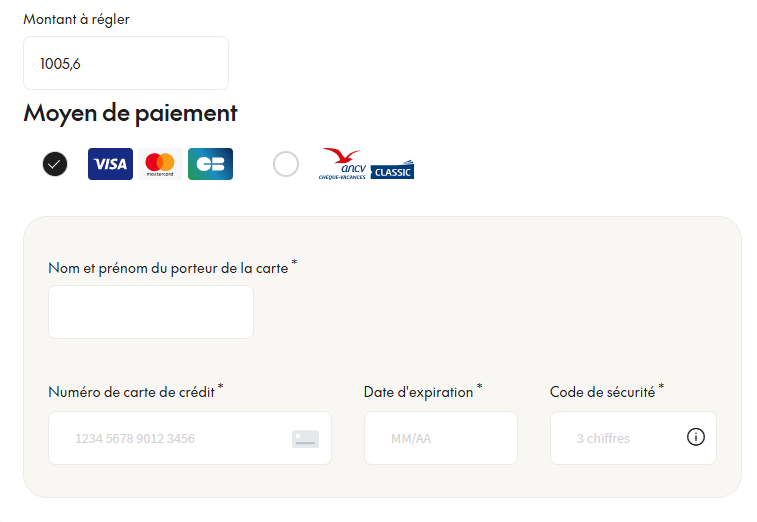Click the Moyen de paiement heading
The height and width of the screenshot is (522, 757).
coord(130,113)
